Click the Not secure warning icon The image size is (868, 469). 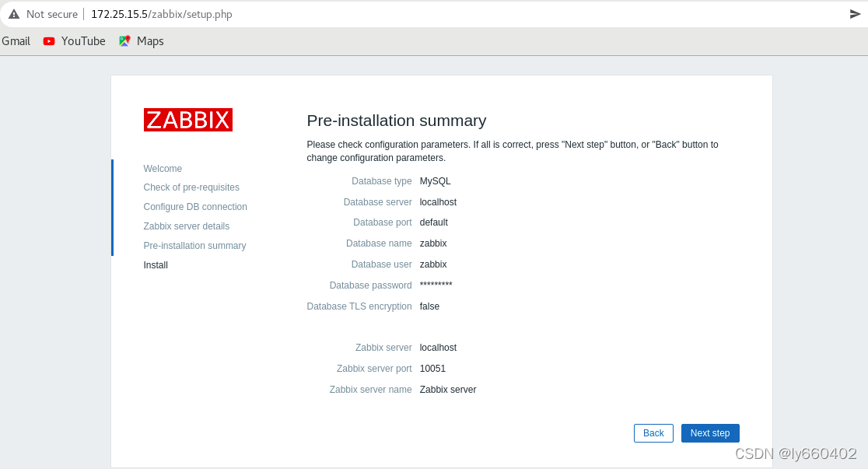(14, 15)
